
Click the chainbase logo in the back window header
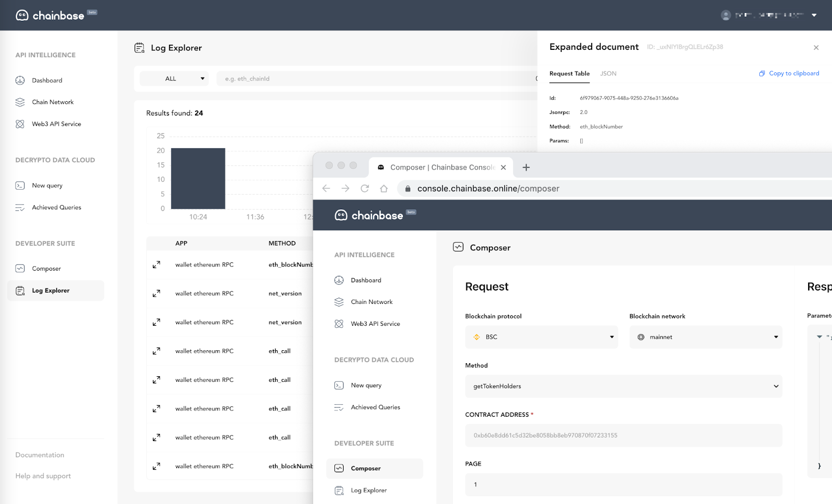point(56,15)
